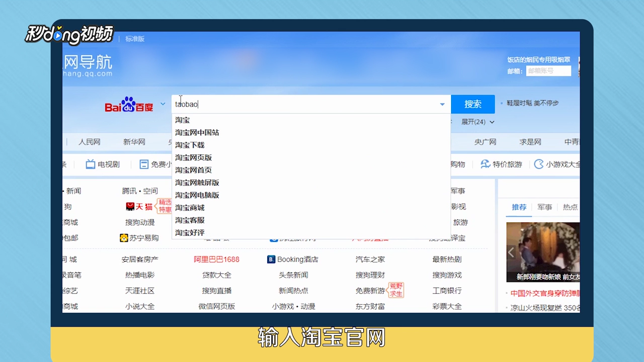Click the 鞋履时髦 美不停步 hot word
The image size is (644, 362).
[532, 103]
